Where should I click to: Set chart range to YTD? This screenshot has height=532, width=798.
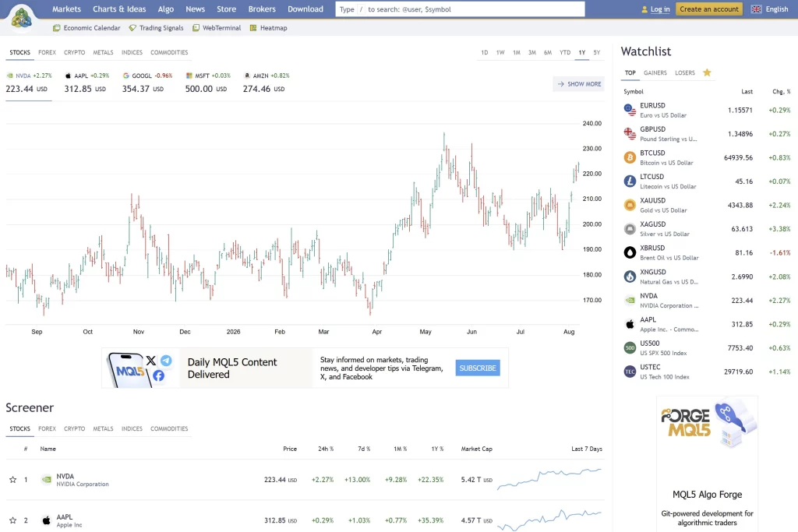pyautogui.click(x=565, y=52)
